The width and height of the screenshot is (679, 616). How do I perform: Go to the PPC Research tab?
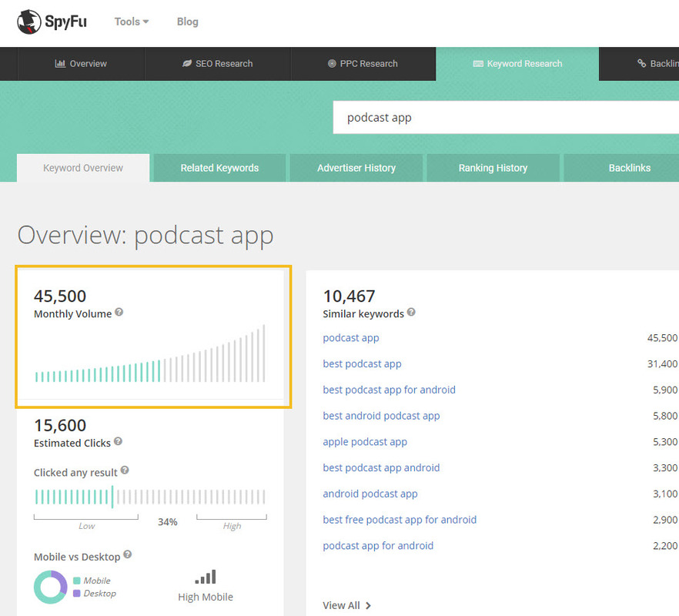point(363,64)
